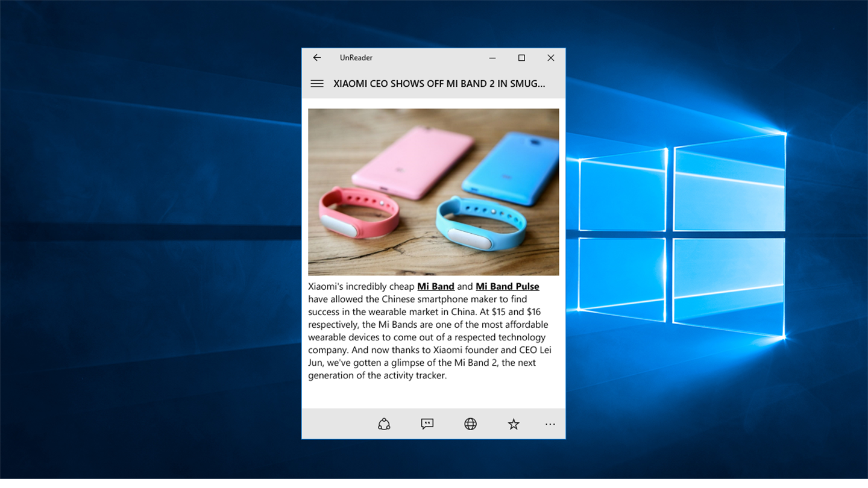Follow the Mi Band link
The width and height of the screenshot is (868, 488).
pyautogui.click(x=436, y=286)
